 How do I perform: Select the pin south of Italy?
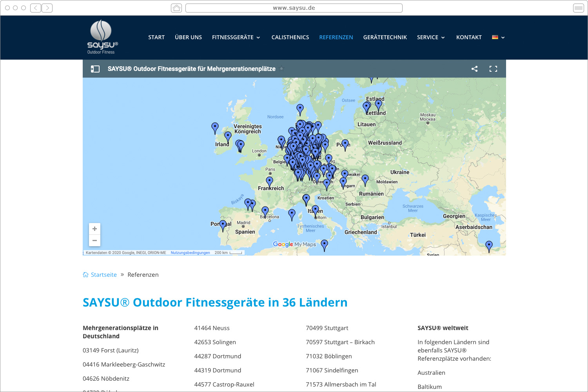tap(324, 245)
